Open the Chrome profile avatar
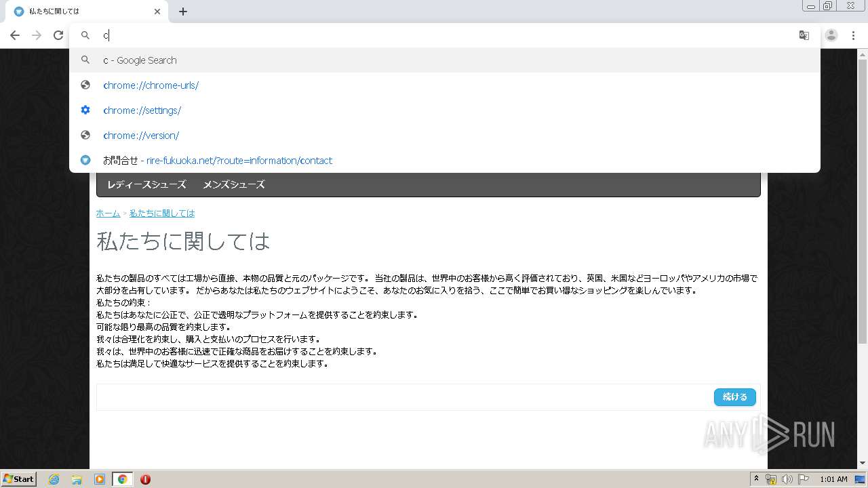The height and width of the screenshot is (488, 868). 831,35
